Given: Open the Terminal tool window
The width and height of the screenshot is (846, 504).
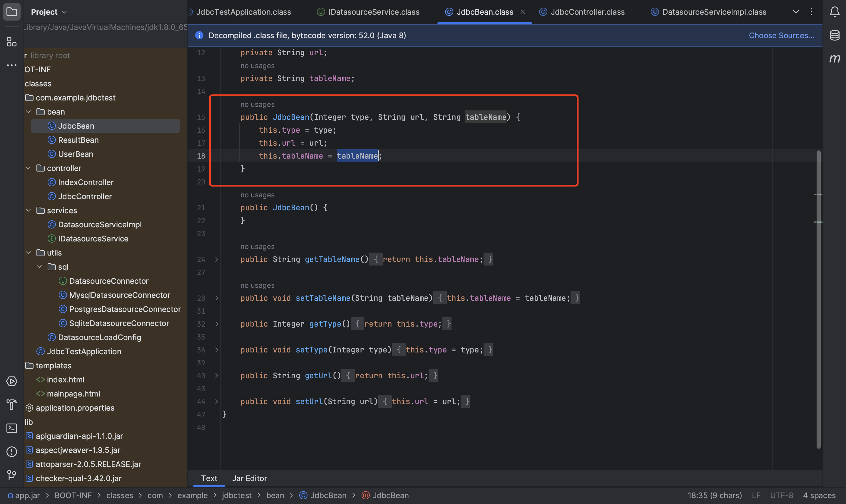Looking at the screenshot, I should (x=11, y=428).
